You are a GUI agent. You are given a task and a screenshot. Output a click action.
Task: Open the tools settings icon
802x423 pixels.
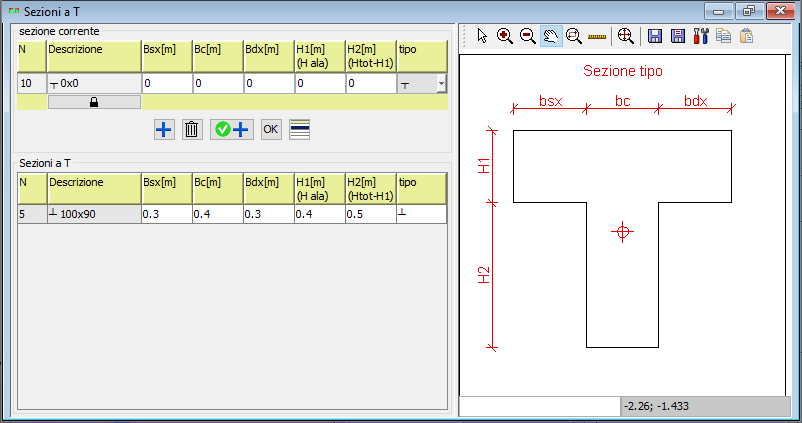pyautogui.click(x=701, y=36)
